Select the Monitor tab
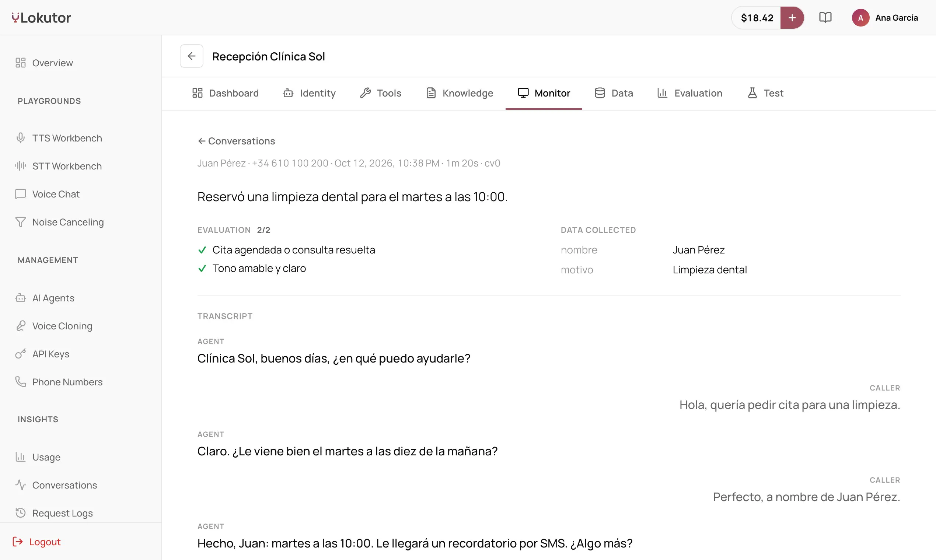This screenshot has height=560, width=936. click(x=544, y=93)
